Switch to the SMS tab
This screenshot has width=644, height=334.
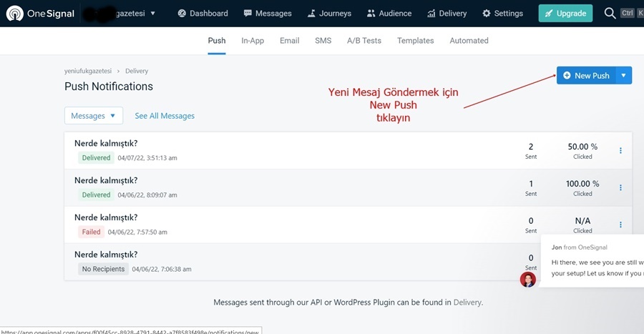(x=323, y=41)
